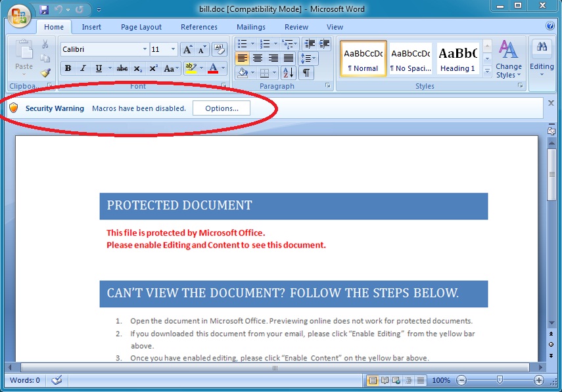Click the Redo icon
Screen dimensions: 562x392
[80, 10]
